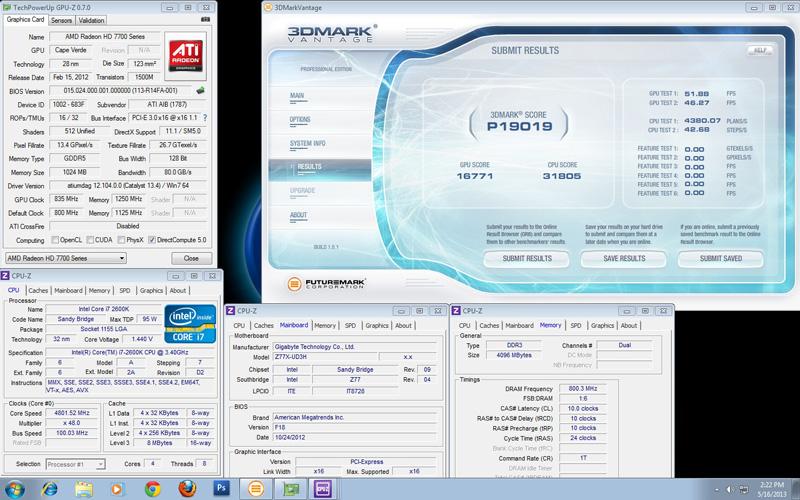Enable the OpenCL checkbox
800x500 pixels.
[x=55, y=240]
